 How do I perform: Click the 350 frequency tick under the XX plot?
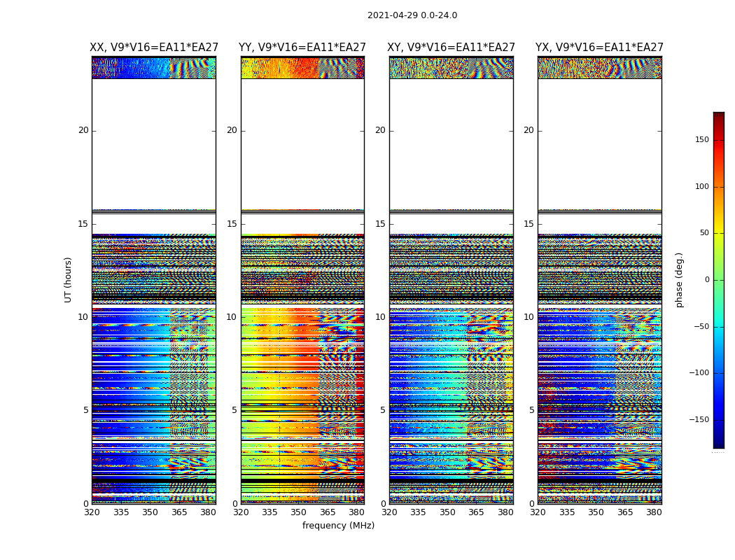coord(150,512)
